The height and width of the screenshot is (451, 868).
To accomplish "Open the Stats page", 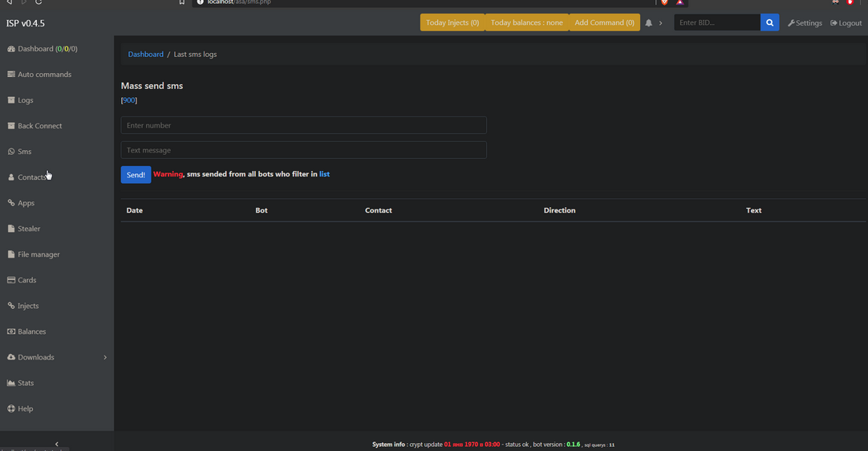I will pyautogui.click(x=25, y=383).
